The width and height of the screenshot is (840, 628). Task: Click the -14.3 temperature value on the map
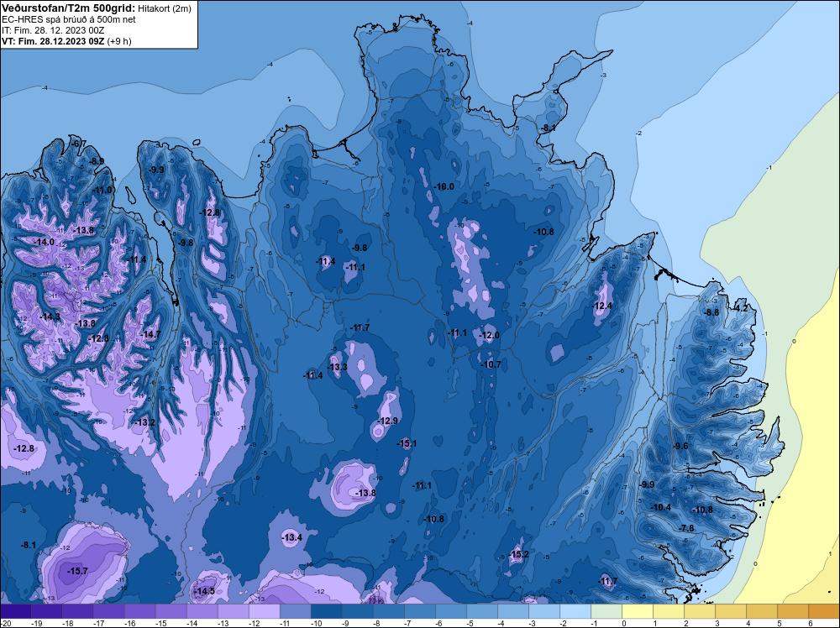(x=50, y=317)
